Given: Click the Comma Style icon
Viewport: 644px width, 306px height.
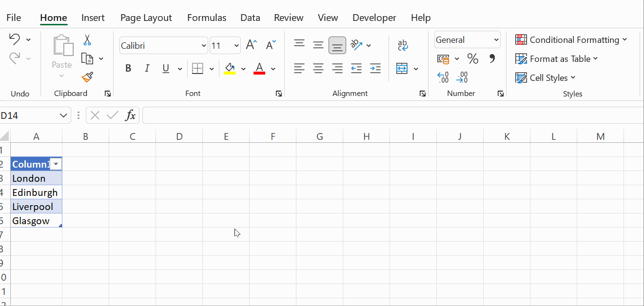Looking at the screenshot, I should click(492, 58).
